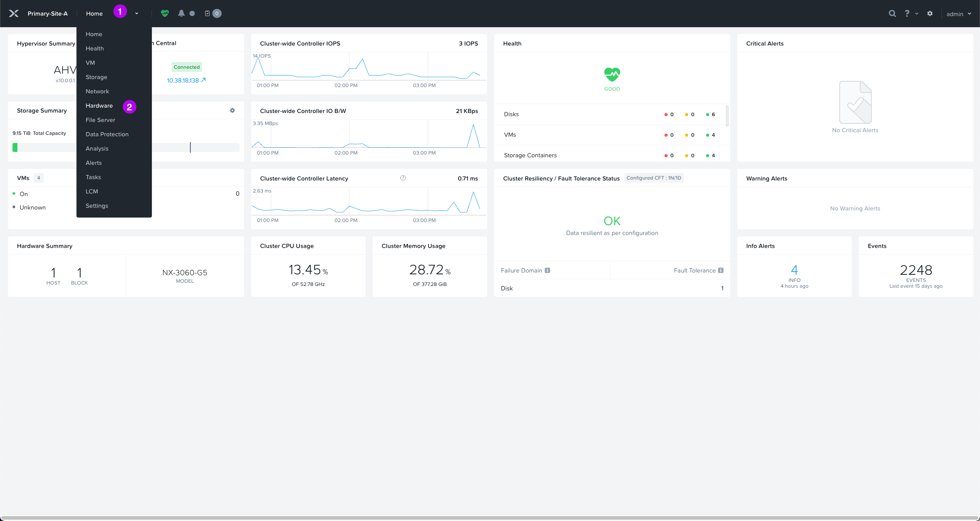The image size is (980, 521).
Task: Open the admin user dropdown
Action: click(959, 14)
